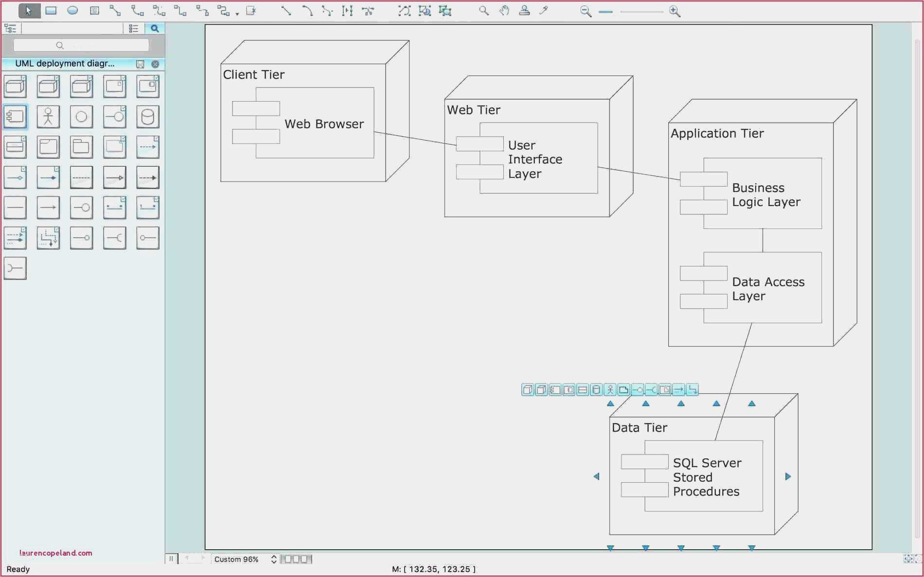Pick the eyedropper tool
Viewport: 924px width, 577px height.
[x=544, y=10]
